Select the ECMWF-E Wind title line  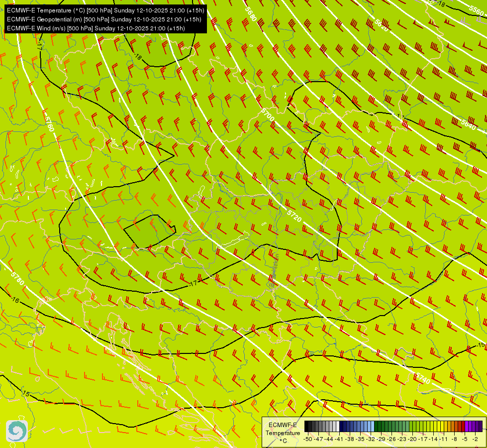coord(96,28)
